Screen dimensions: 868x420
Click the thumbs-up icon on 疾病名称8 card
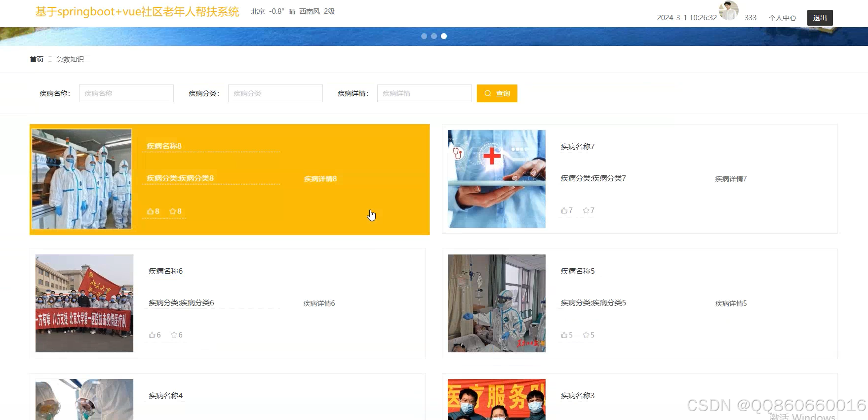[x=151, y=211]
